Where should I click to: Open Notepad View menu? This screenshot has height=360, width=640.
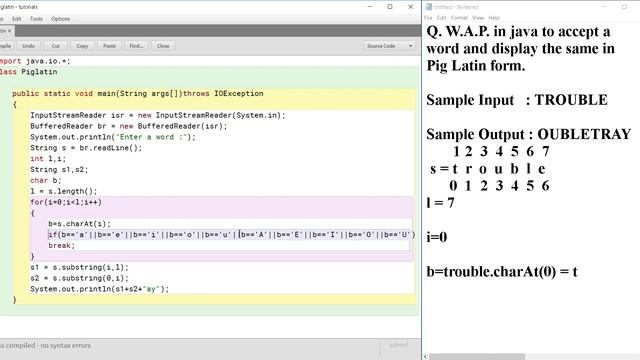(478, 18)
